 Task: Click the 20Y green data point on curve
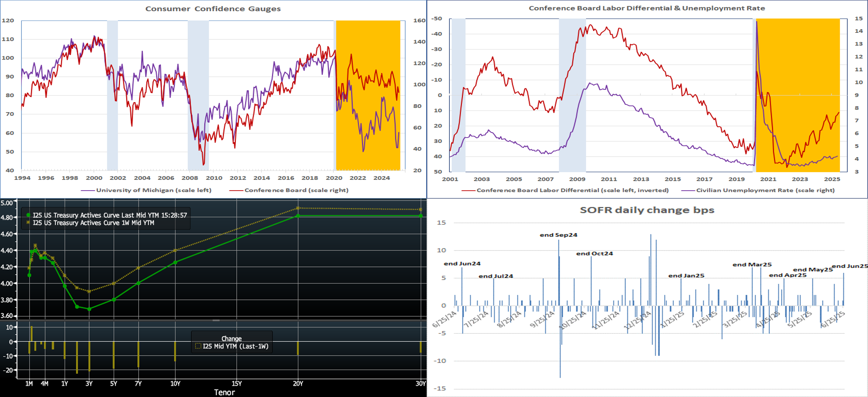click(x=298, y=216)
